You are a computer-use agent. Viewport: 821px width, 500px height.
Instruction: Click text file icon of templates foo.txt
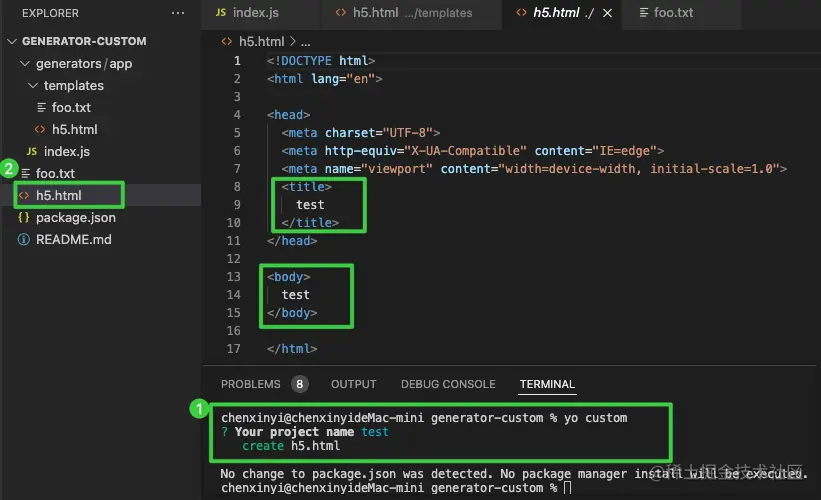point(41,107)
